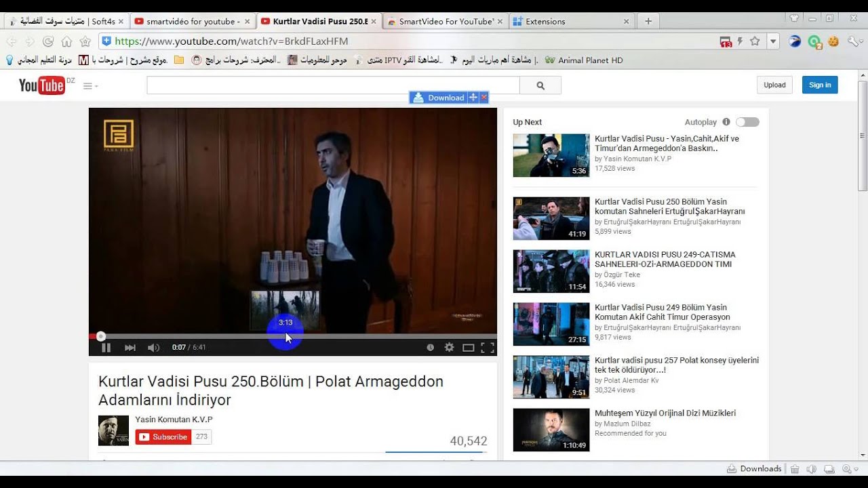Skip to the next video in player

[130, 348]
